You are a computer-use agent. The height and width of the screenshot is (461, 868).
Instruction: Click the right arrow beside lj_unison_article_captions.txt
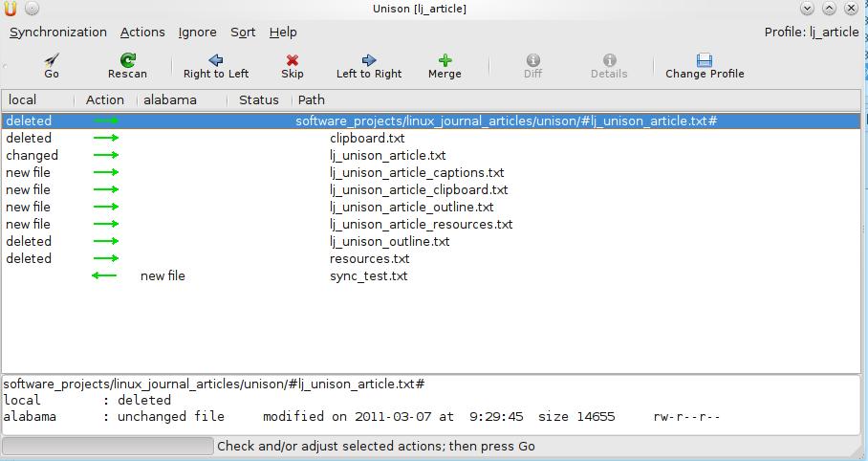106,172
